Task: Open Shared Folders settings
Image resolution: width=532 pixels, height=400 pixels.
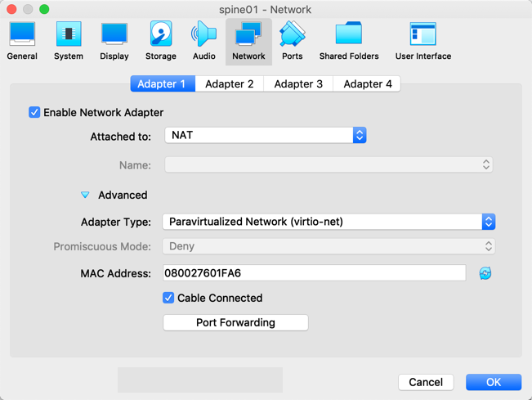Action: (349, 41)
